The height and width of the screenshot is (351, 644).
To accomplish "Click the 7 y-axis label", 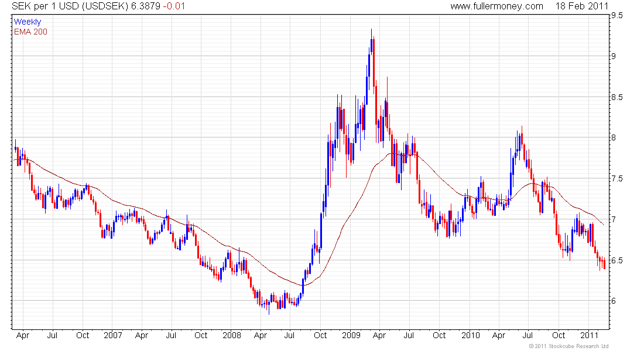I will [x=614, y=219].
